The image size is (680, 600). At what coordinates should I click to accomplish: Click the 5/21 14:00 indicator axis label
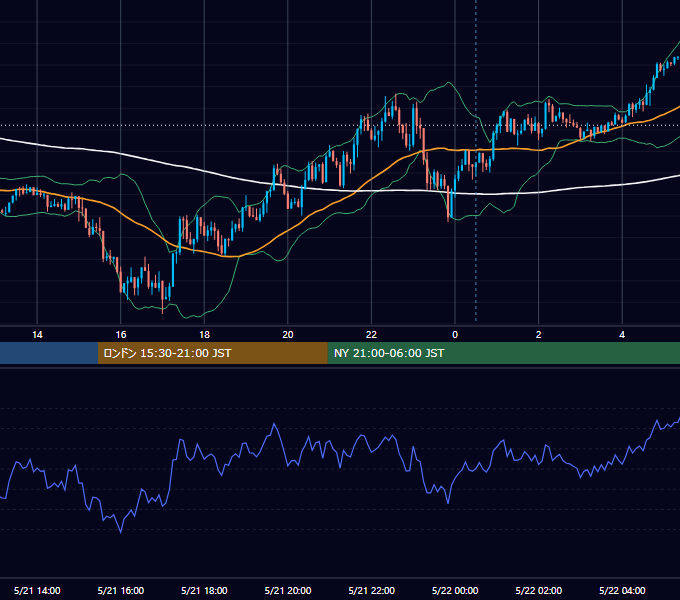37,590
